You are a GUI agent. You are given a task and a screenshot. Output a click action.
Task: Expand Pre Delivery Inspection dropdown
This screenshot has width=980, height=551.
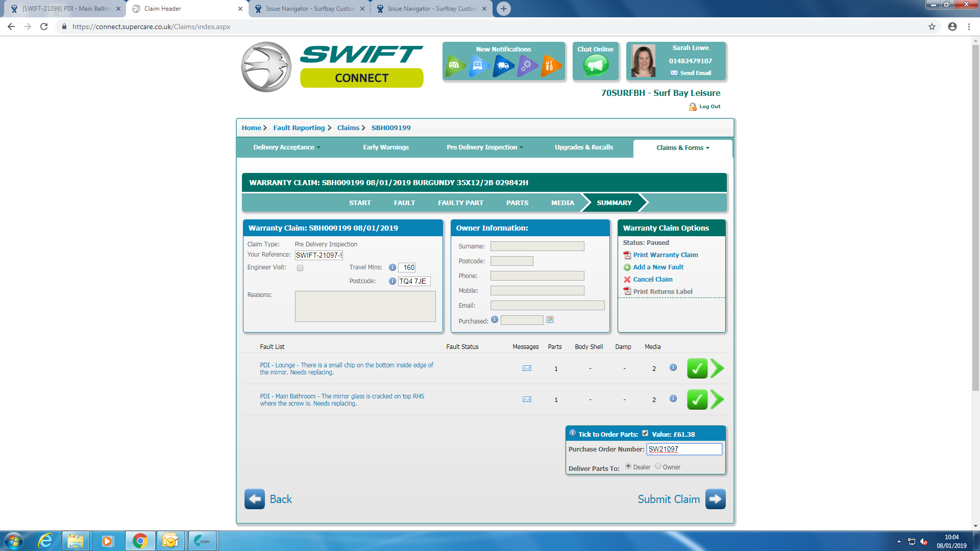[484, 147]
